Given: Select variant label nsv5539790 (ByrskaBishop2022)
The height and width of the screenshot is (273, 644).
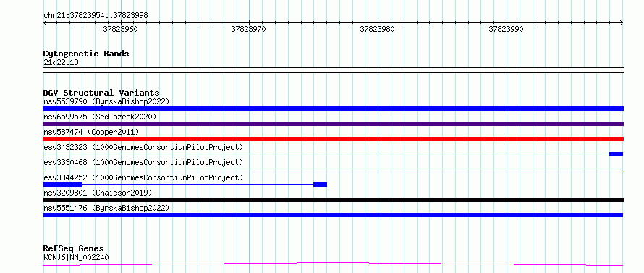Looking at the screenshot, I should tap(106, 101).
